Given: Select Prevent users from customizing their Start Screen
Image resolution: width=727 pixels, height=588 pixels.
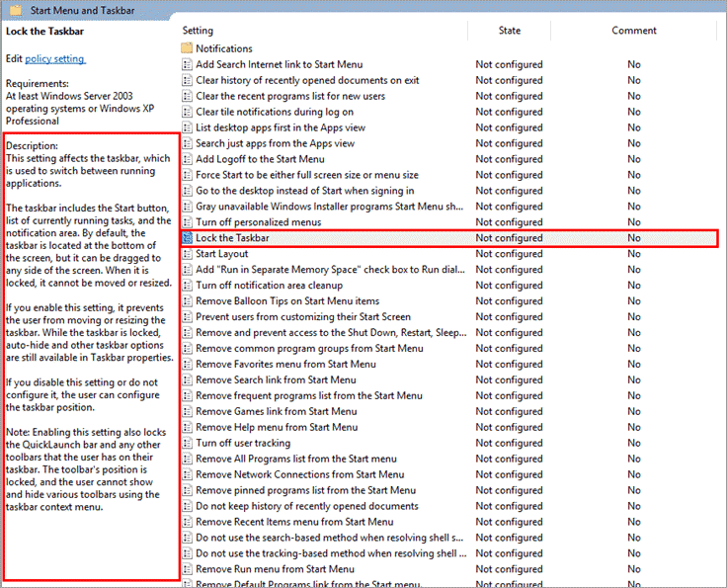Looking at the screenshot, I should [302, 317].
